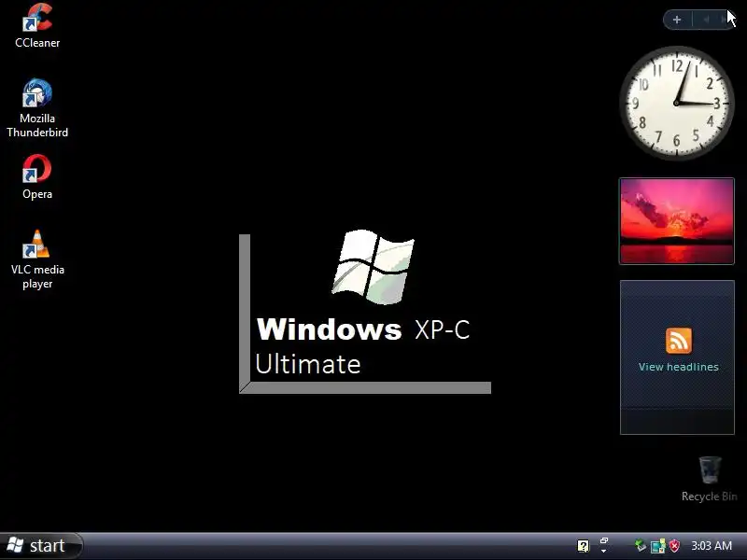Viewport: 747px width, 560px height.
Task: Select the Recycle Bin icon
Action: click(x=710, y=479)
